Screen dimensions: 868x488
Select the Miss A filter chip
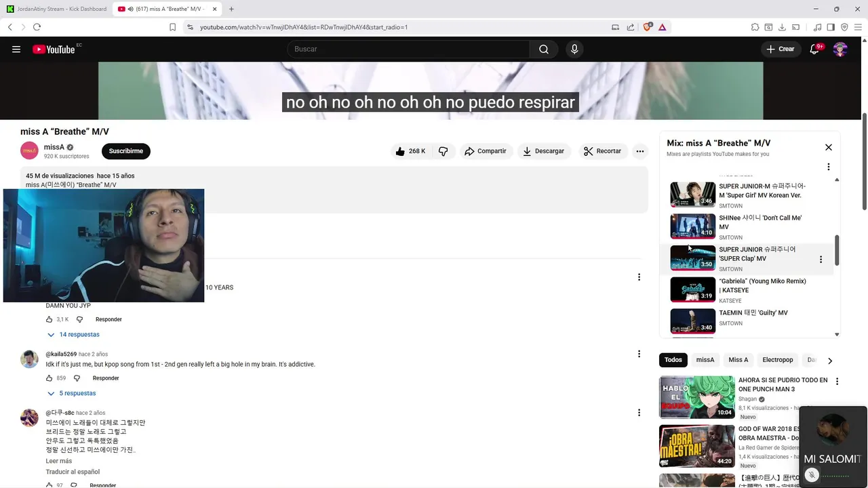pos(738,360)
